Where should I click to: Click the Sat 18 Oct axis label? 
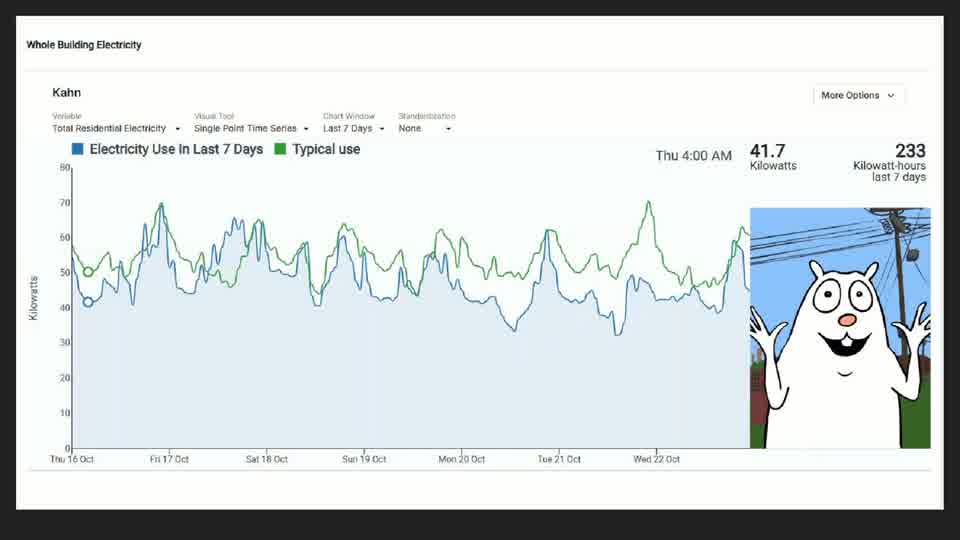tap(266, 459)
